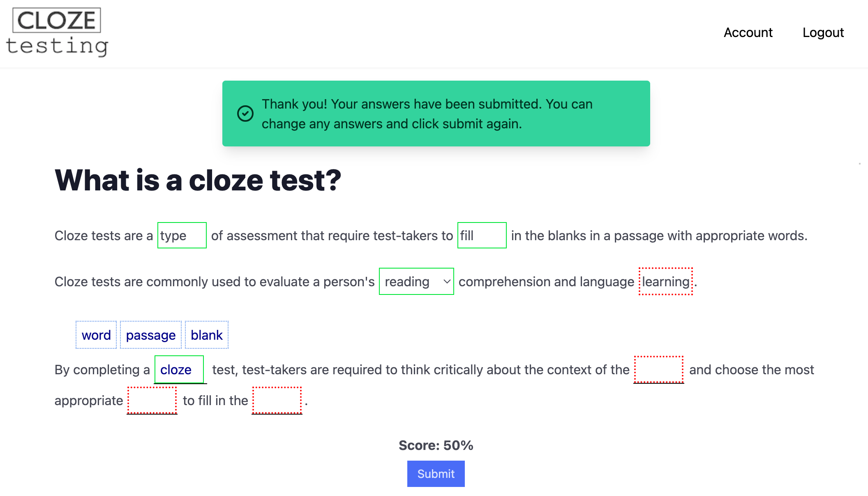
Task: Click the empty blank after "to fill in the"
Action: pos(277,401)
